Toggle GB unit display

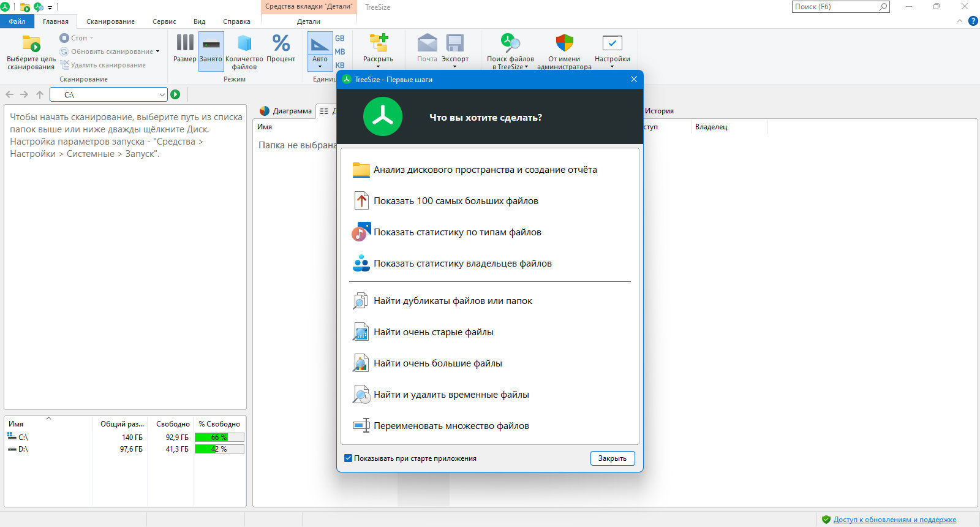point(340,39)
